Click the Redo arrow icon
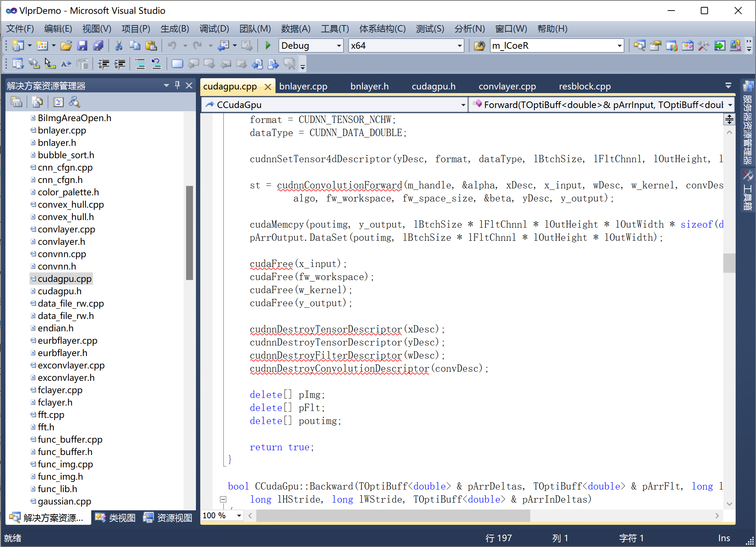This screenshot has height=547, width=756. 197,45
